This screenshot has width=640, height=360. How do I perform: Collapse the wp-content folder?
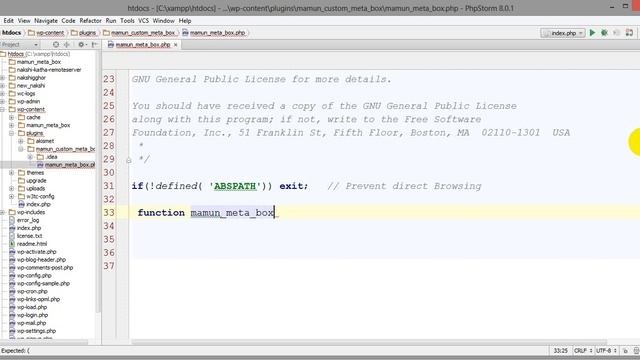tap(3, 109)
